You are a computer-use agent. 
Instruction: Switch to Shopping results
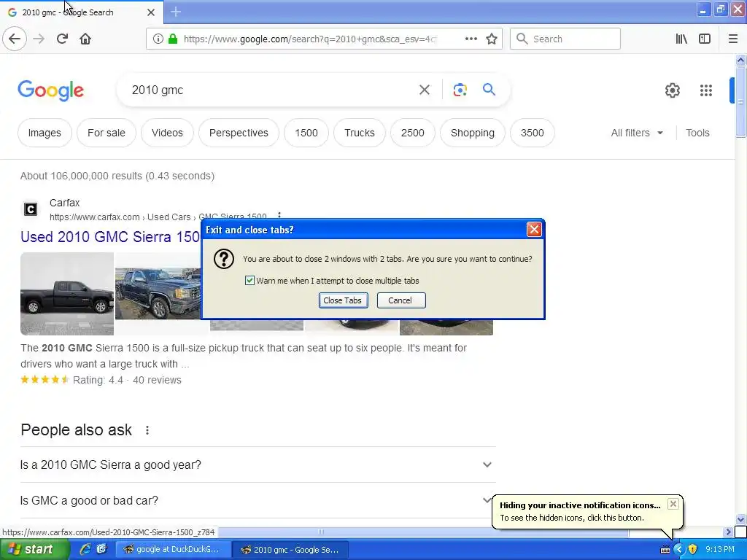473,133
